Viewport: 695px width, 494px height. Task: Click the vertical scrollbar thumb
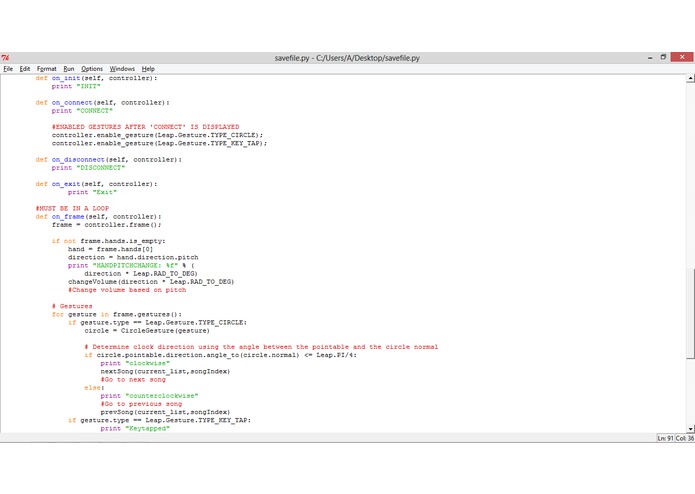690,313
